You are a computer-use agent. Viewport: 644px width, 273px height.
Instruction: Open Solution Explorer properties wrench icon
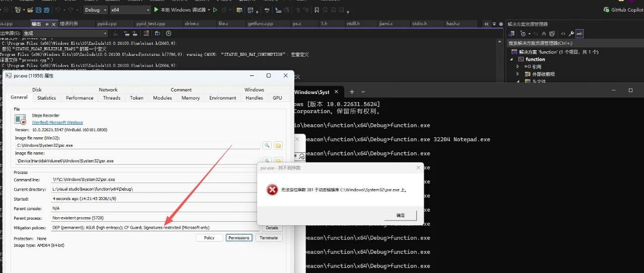coord(571,34)
